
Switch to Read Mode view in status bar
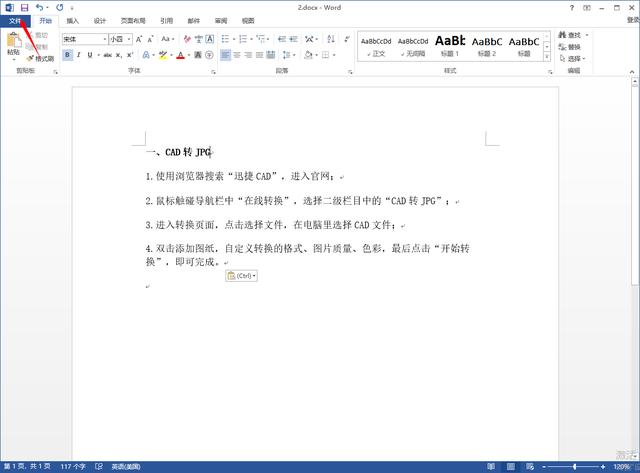(491, 466)
